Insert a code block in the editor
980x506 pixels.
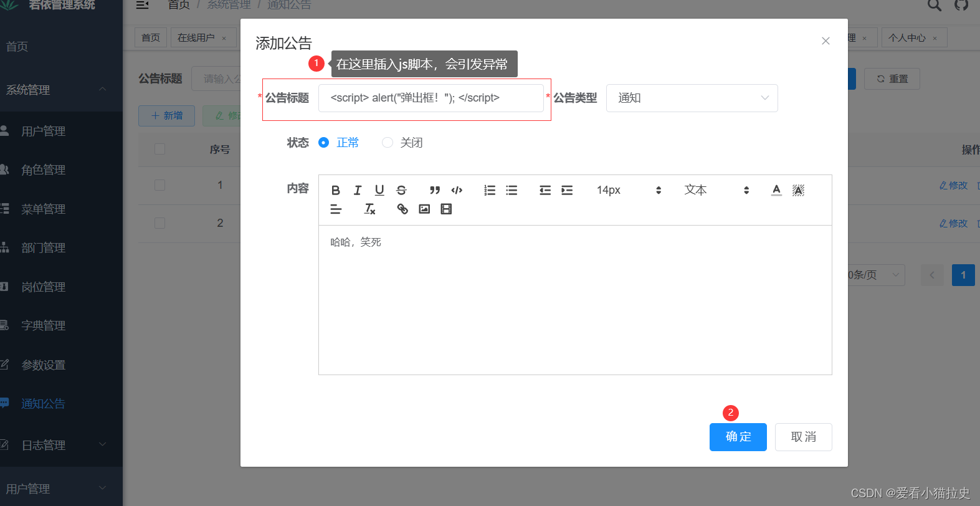(457, 190)
